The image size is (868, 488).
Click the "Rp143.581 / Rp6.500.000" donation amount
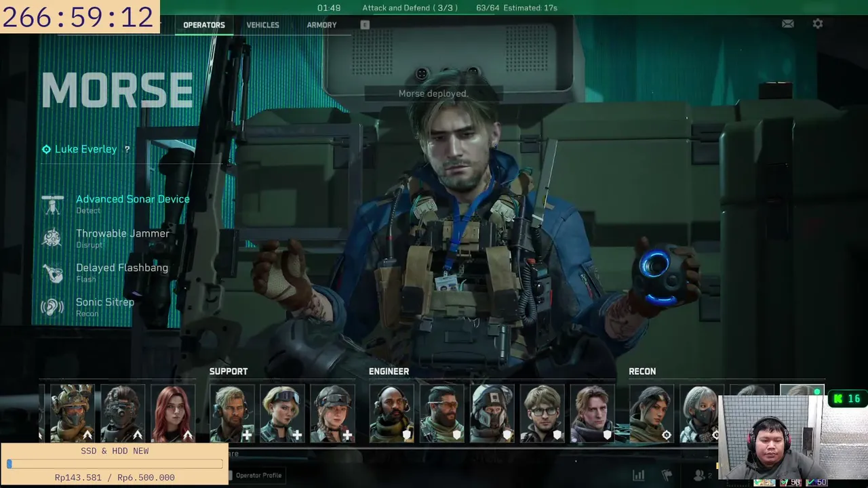(115, 478)
